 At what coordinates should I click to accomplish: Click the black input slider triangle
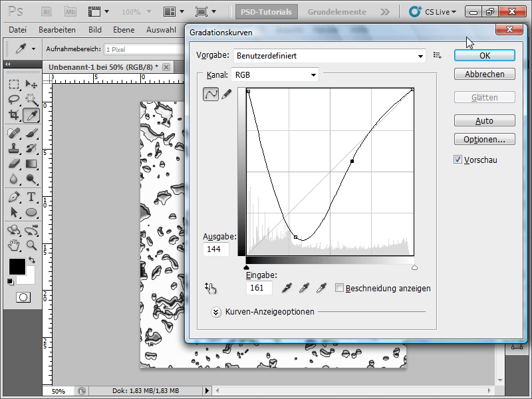[247, 268]
